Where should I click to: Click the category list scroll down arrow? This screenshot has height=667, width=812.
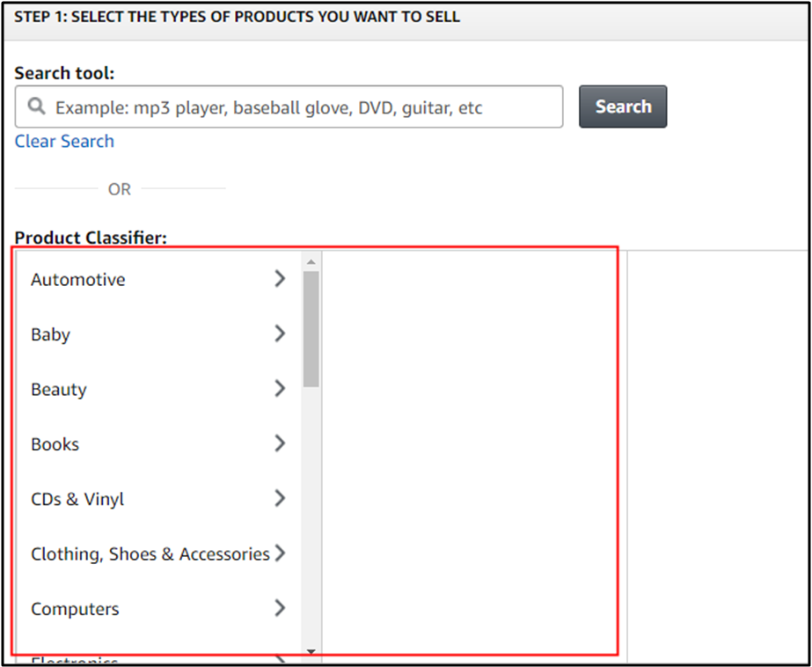pos(311,651)
